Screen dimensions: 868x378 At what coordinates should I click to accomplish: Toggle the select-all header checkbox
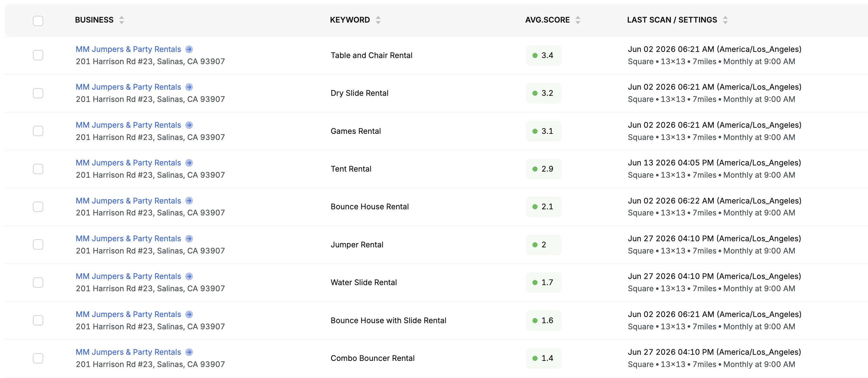[x=38, y=21]
